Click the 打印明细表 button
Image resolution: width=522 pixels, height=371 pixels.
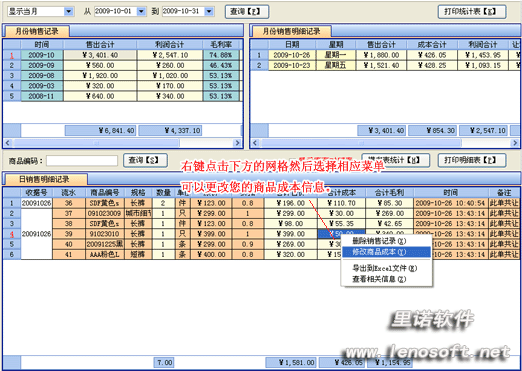[x=472, y=160]
